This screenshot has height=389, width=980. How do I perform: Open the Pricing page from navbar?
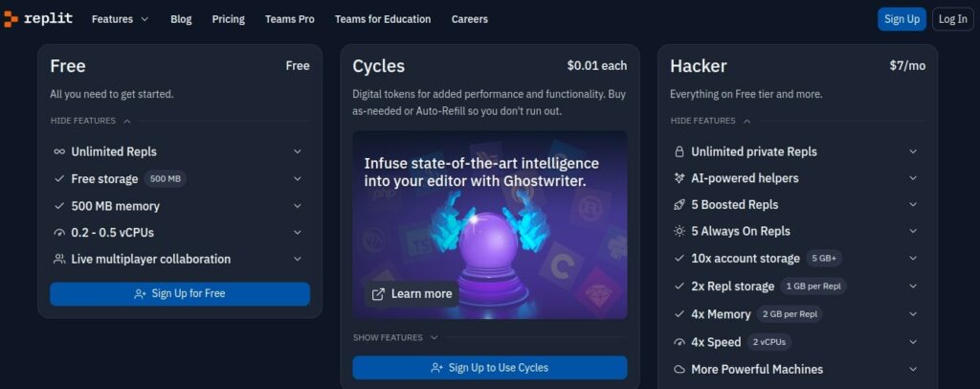(228, 19)
